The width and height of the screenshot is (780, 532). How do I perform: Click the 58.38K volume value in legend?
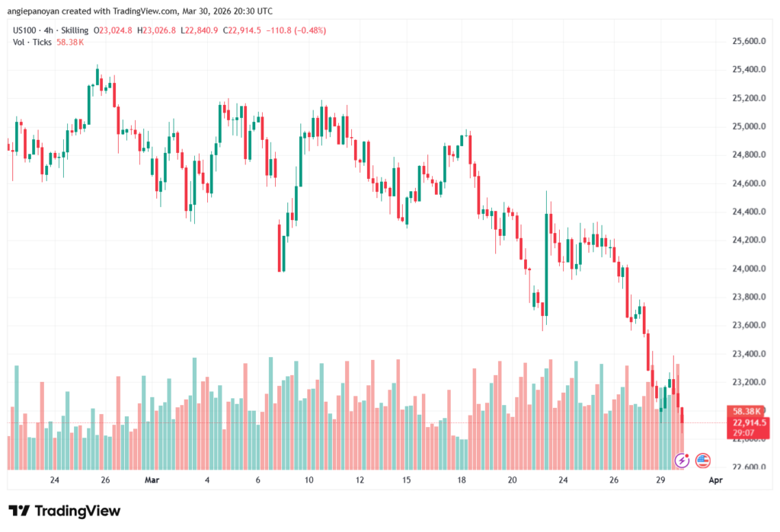click(x=69, y=42)
